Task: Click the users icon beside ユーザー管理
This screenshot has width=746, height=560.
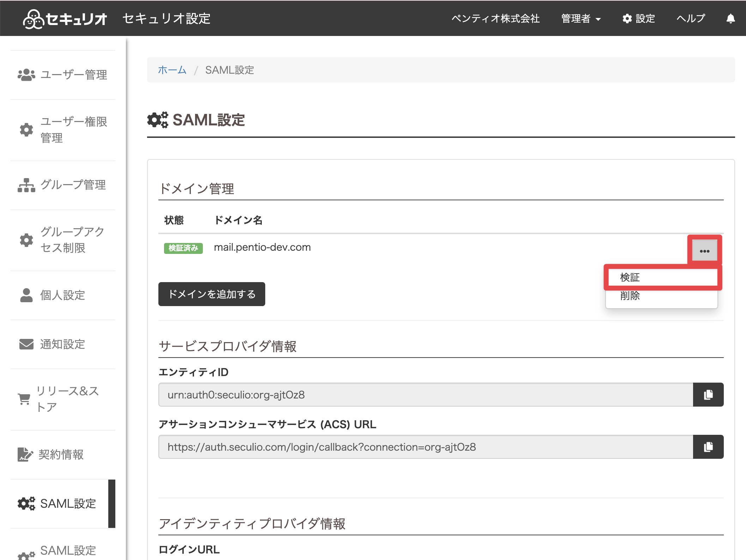Action: pyautogui.click(x=26, y=75)
